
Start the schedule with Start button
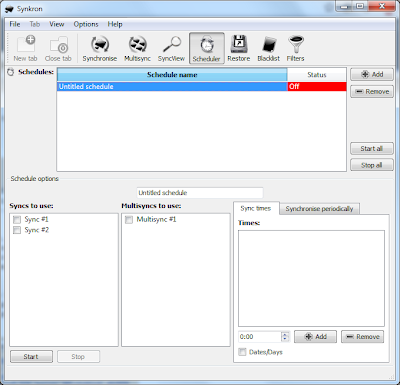[31, 357]
